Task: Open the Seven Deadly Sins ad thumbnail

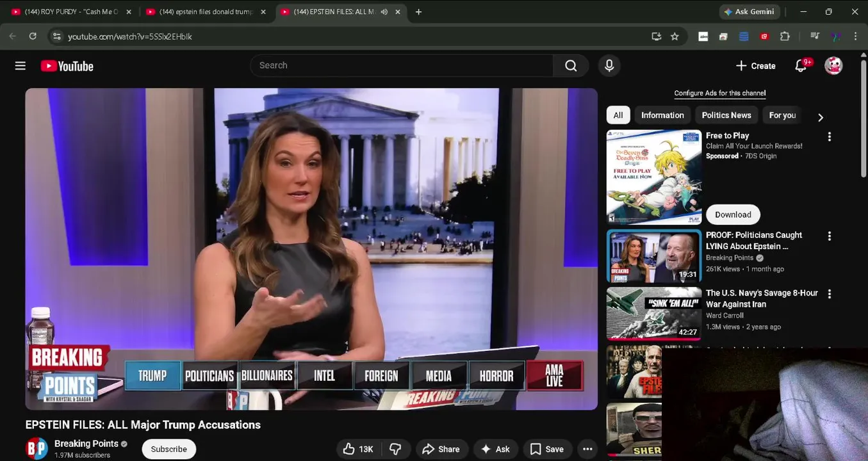Action: click(654, 177)
